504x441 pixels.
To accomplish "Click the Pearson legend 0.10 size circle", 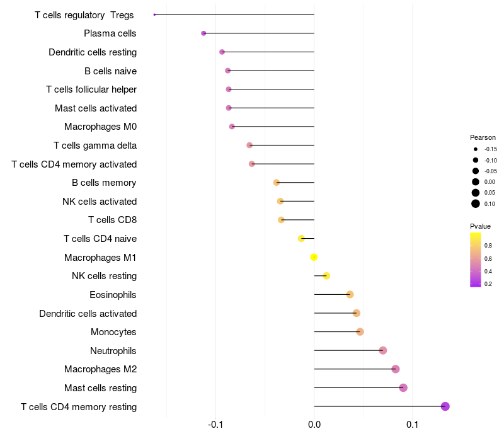I will (476, 203).
